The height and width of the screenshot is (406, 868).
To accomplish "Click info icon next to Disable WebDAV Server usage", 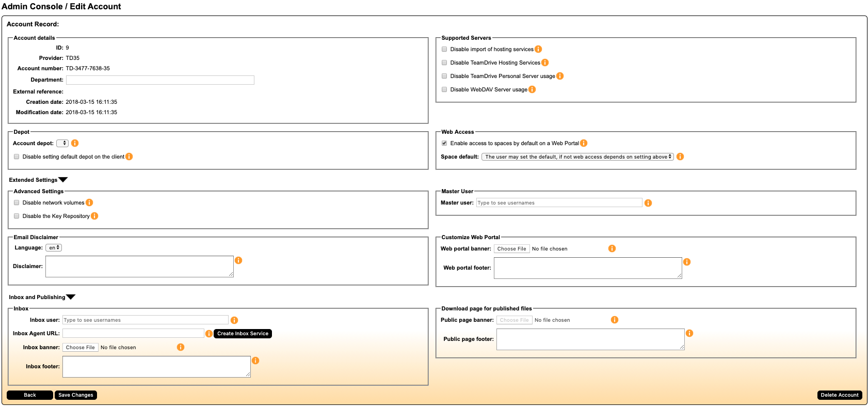I will point(532,89).
